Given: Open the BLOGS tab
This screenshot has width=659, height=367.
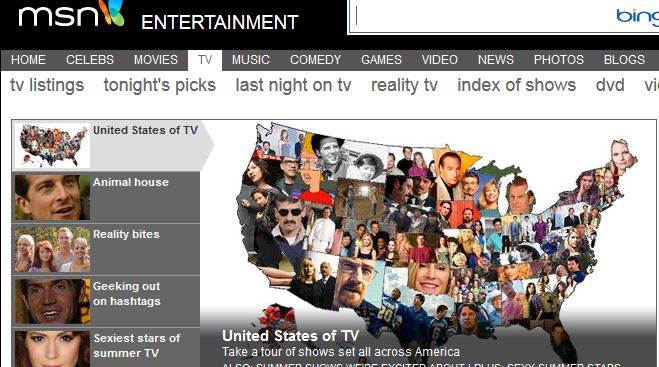Looking at the screenshot, I should [624, 60].
